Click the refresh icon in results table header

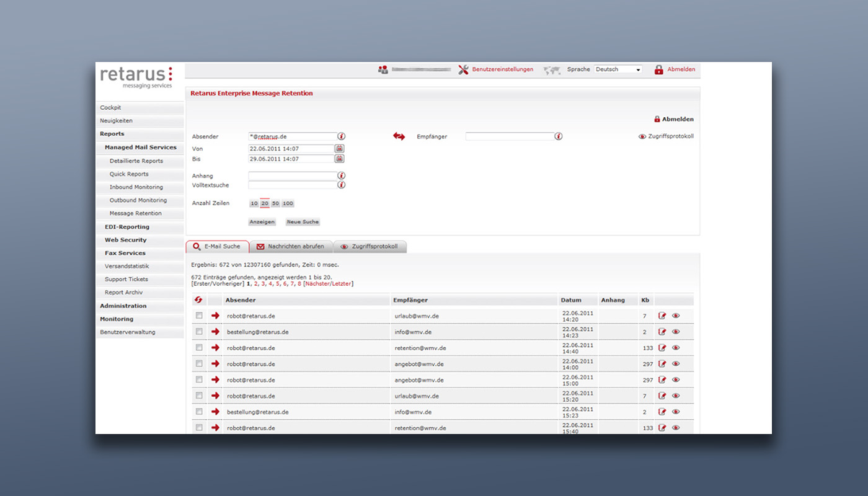198,300
